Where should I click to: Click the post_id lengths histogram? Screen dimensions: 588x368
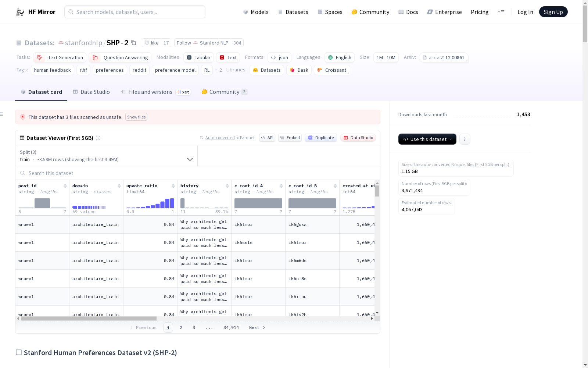coord(42,203)
